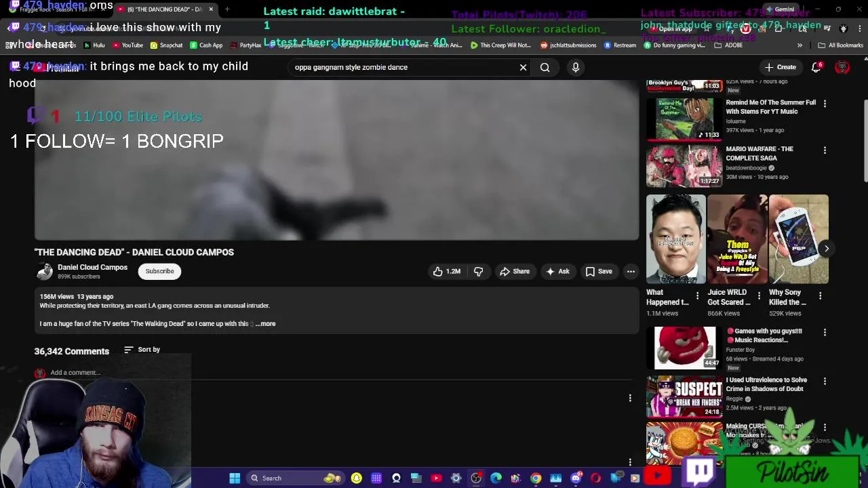
Task: Show next Shorts with the shelf arrow
Action: click(x=826, y=248)
